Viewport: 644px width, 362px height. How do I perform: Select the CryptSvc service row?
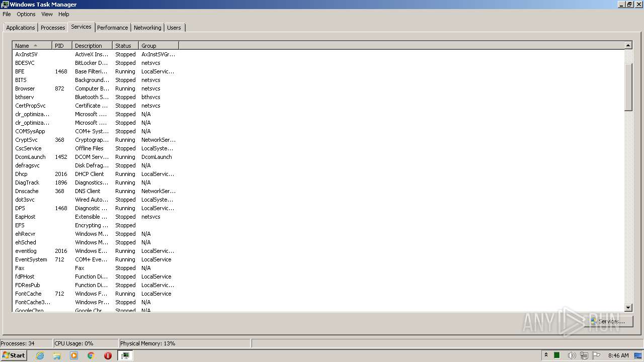[96, 140]
